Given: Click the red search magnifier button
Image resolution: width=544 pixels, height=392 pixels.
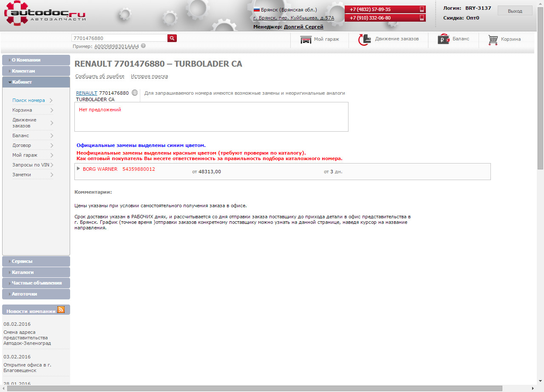Looking at the screenshot, I should pyautogui.click(x=172, y=38).
